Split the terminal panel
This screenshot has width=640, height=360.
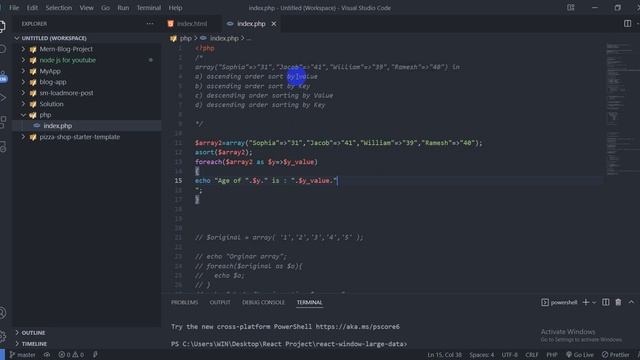(606, 302)
